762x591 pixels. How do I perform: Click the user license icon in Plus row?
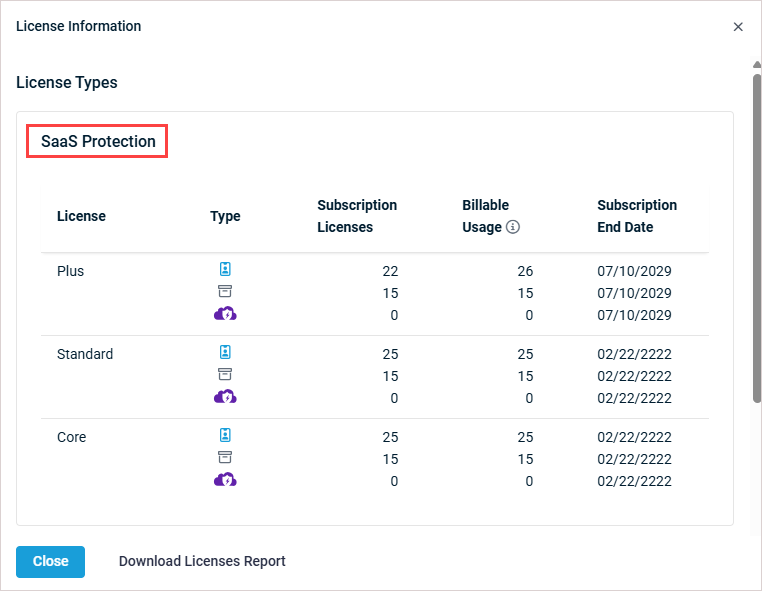tap(225, 270)
